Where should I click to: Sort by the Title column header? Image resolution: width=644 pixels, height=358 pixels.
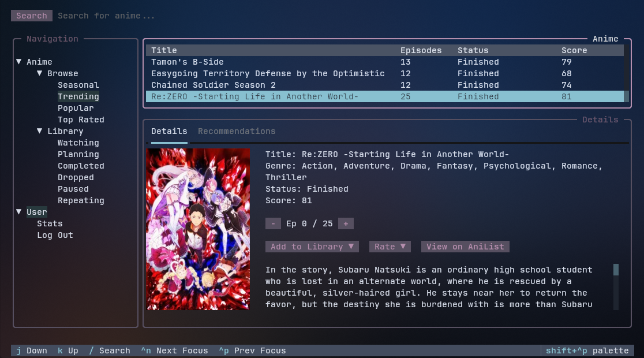pyautogui.click(x=164, y=50)
